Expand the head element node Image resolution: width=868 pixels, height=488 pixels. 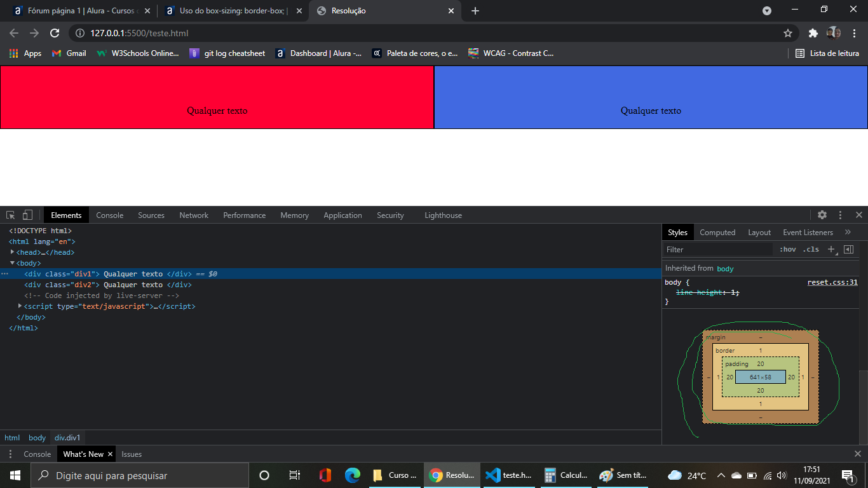click(x=12, y=252)
